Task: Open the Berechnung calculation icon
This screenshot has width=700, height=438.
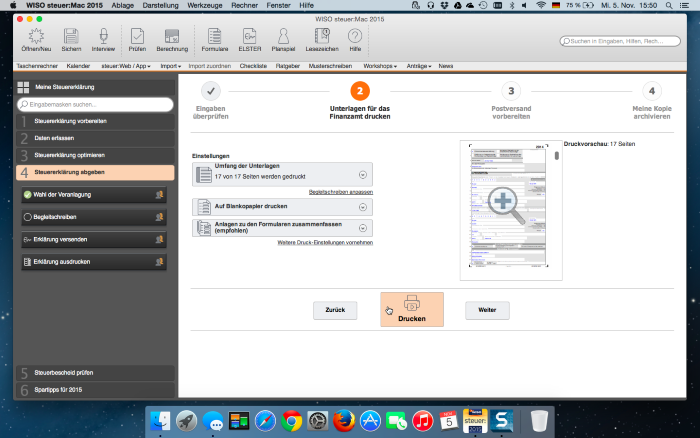Action: point(172,36)
